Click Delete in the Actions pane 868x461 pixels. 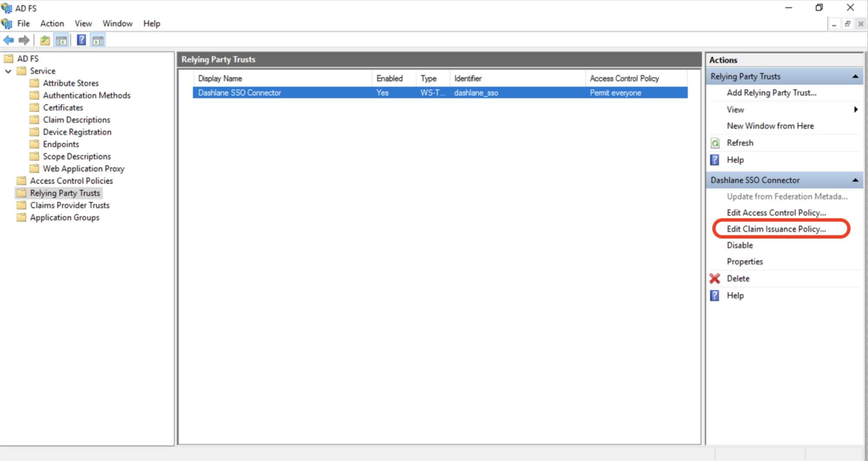point(738,278)
